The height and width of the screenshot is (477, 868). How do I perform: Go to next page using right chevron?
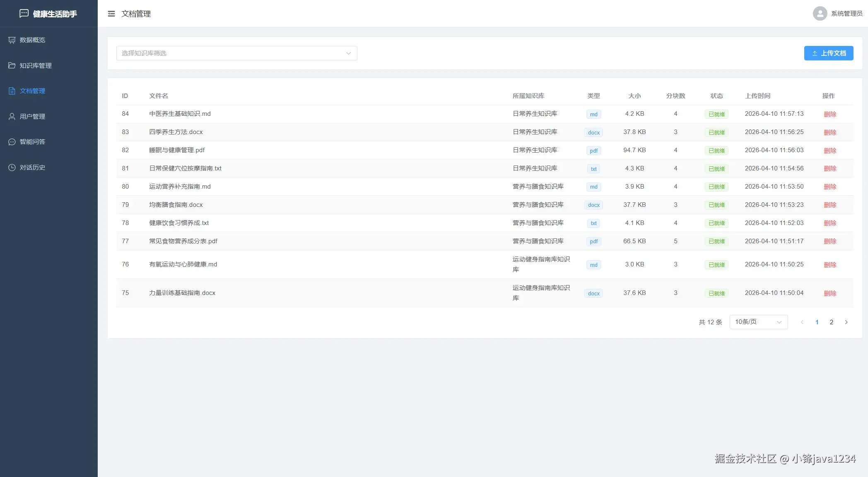(x=846, y=322)
